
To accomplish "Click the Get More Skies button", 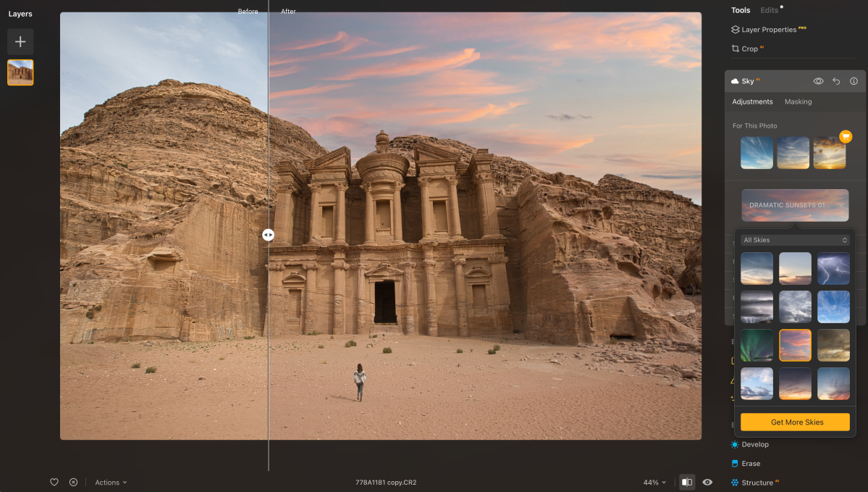I will click(x=794, y=421).
